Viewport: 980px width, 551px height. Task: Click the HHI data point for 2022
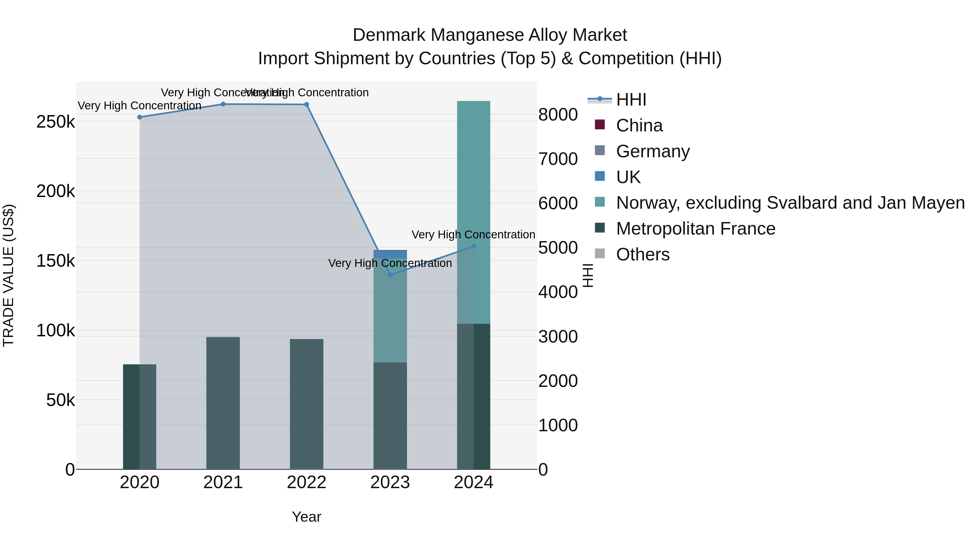pos(307,104)
